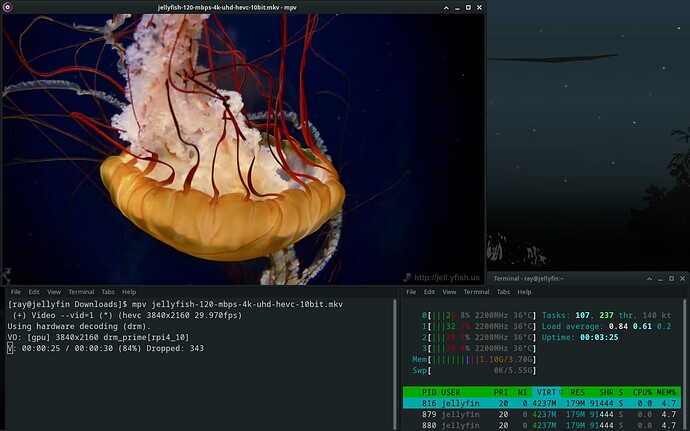Minimize the mpv player window
Image resolution: width=690 pixels, height=431 pixels.
coord(457,7)
